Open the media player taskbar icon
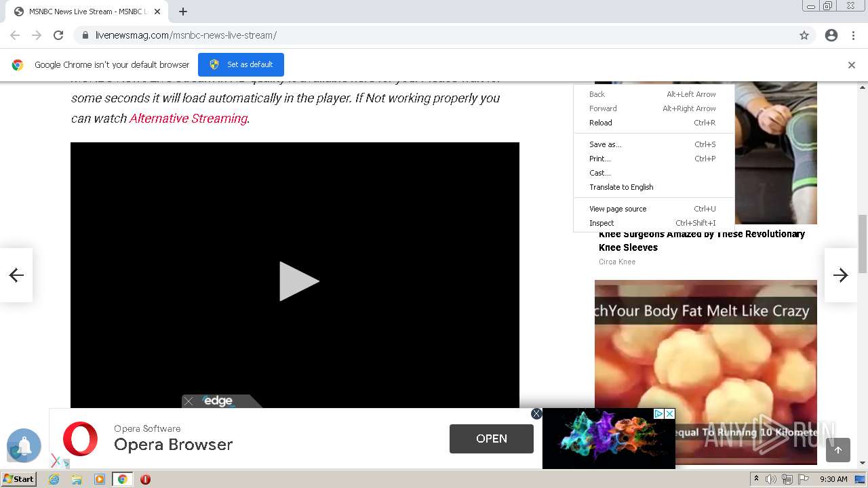Image resolution: width=868 pixels, height=488 pixels. coord(100,479)
